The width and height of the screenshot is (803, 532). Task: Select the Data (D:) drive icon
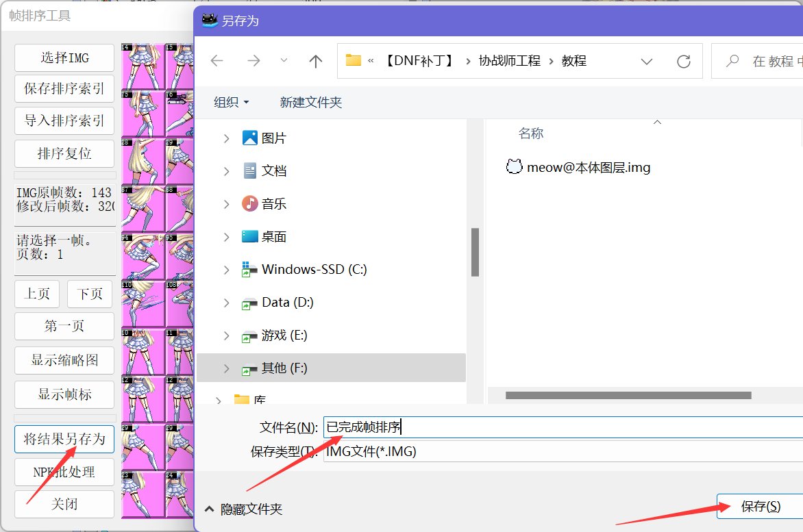(x=249, y=304)
